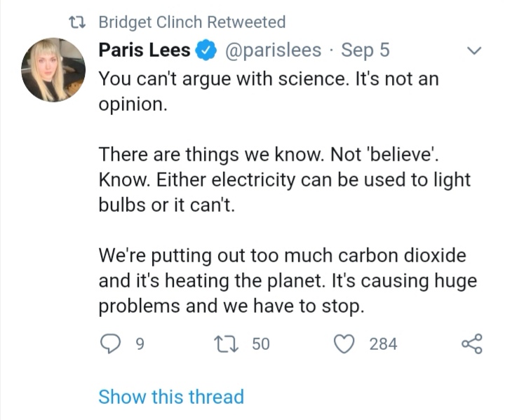Image resolution: width=505 pixels, height=420 pixels.
Task: Click the Bridget Clinch Retweeted label
Action: click(192, 22)
